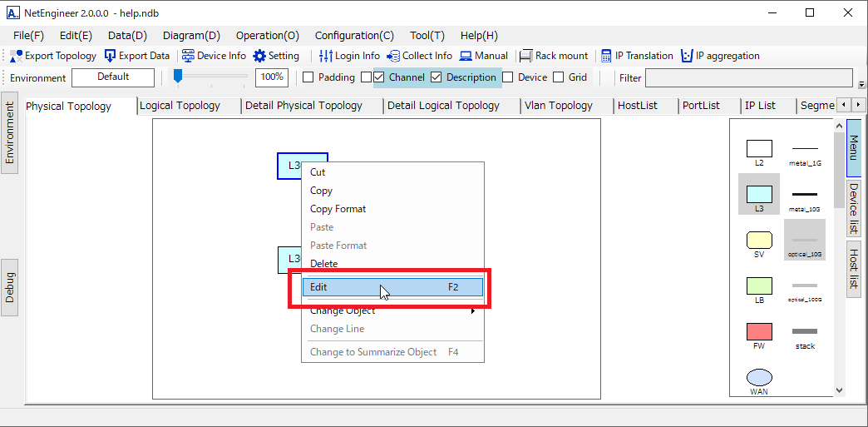Screen dimensions: 868x427
Task: Click the zoom slider handle
Action: click(177, 77)
